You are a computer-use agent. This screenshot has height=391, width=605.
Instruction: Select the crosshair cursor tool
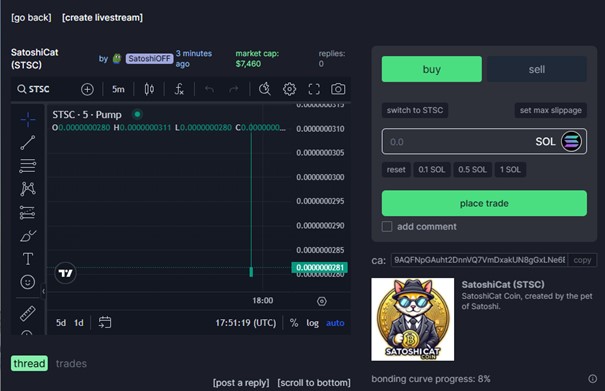[x=28, y=119]
